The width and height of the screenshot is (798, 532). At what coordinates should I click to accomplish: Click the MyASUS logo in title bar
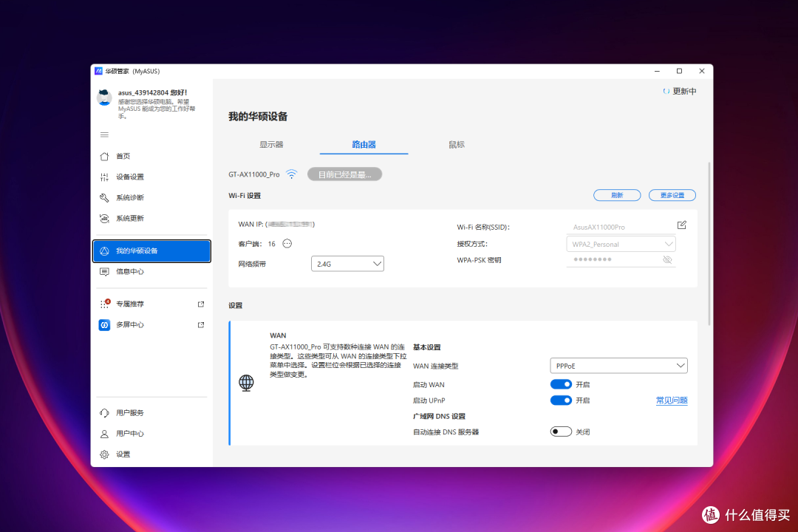click(99, 71)
